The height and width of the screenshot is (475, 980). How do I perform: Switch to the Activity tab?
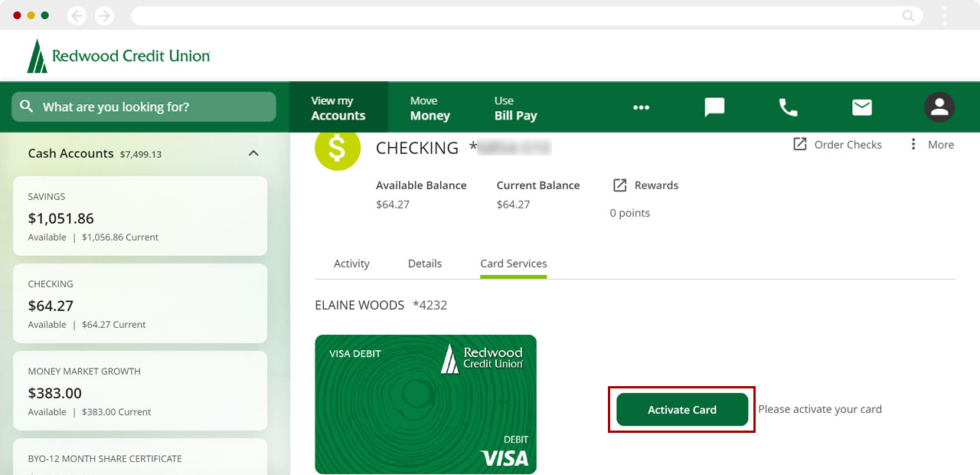(x=351, y=264)
